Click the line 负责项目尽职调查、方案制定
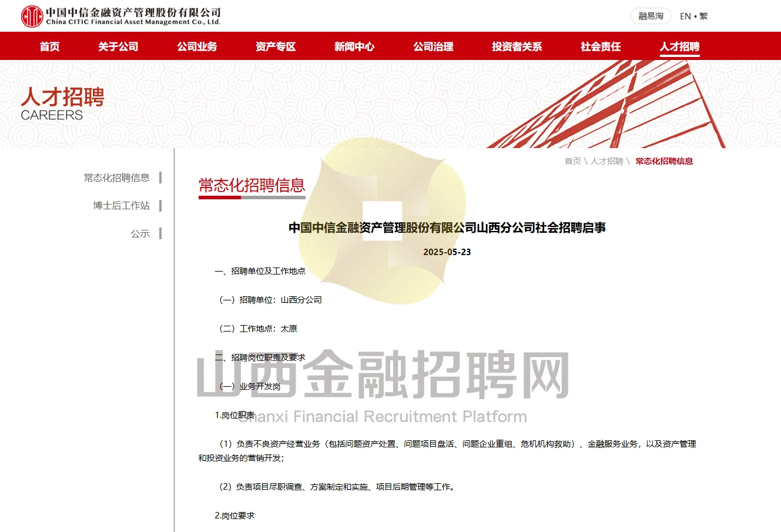Viewport: 781px width, 532px height. coord(338,487)
